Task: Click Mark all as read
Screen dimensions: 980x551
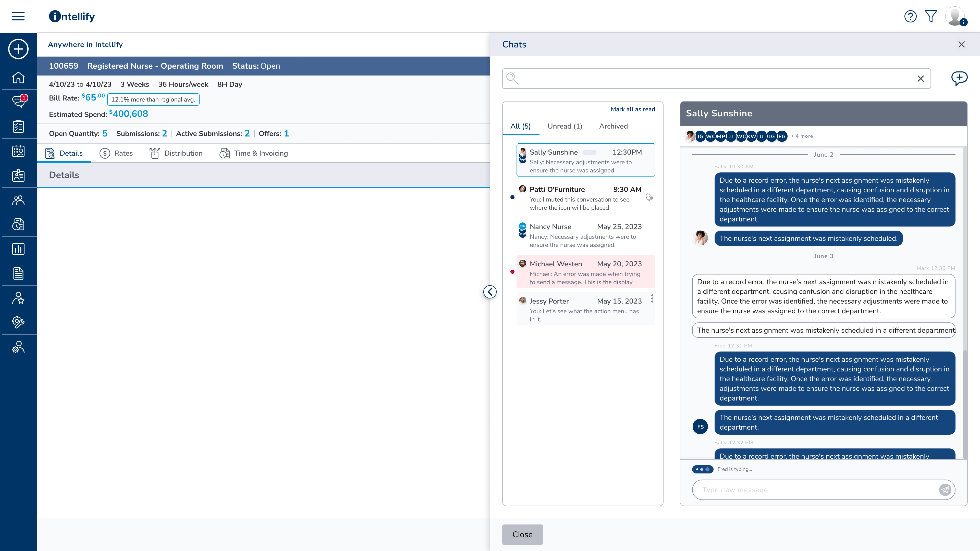Action: (x=633, y=109)
